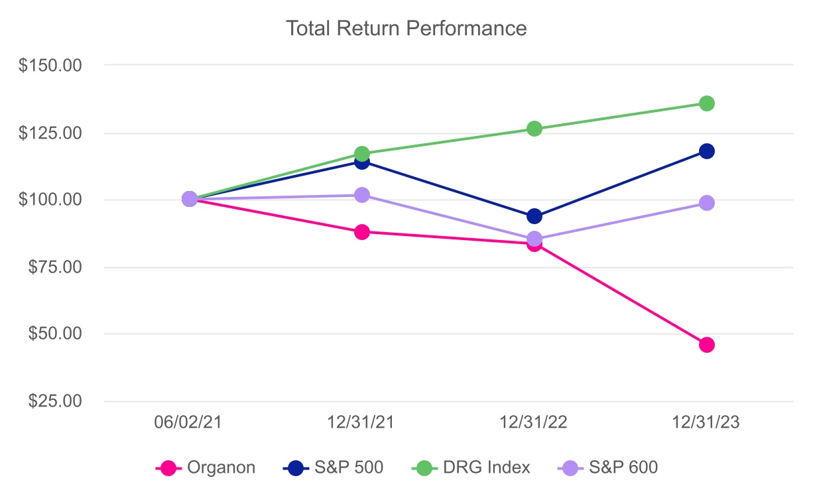
Task: Click the pink Organon legend marker
Action: point(170,468)
